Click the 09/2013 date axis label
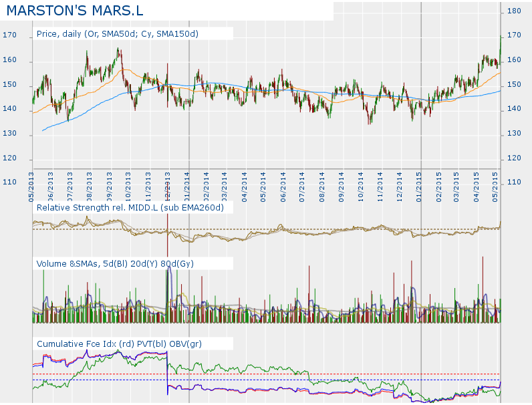 tap(109, 187)
